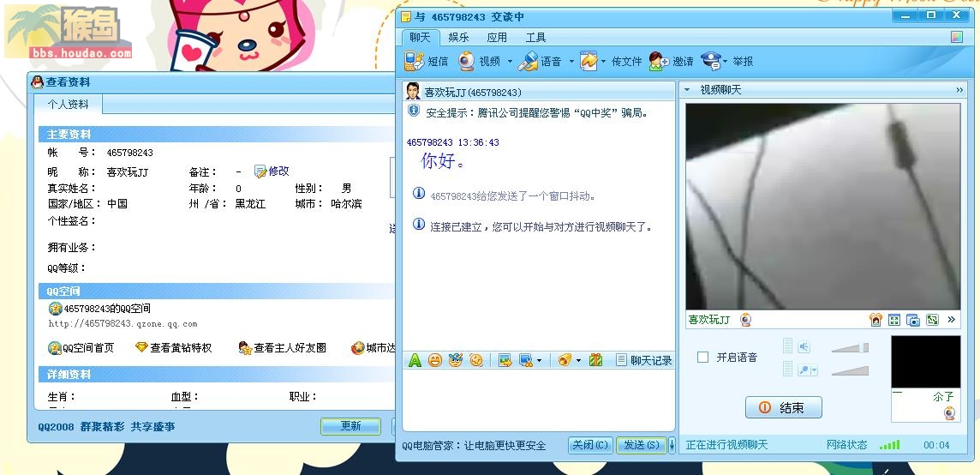980x475 pixels.
Task: Click the 网络状态 signal bars indicator
Action: [889, 445]
